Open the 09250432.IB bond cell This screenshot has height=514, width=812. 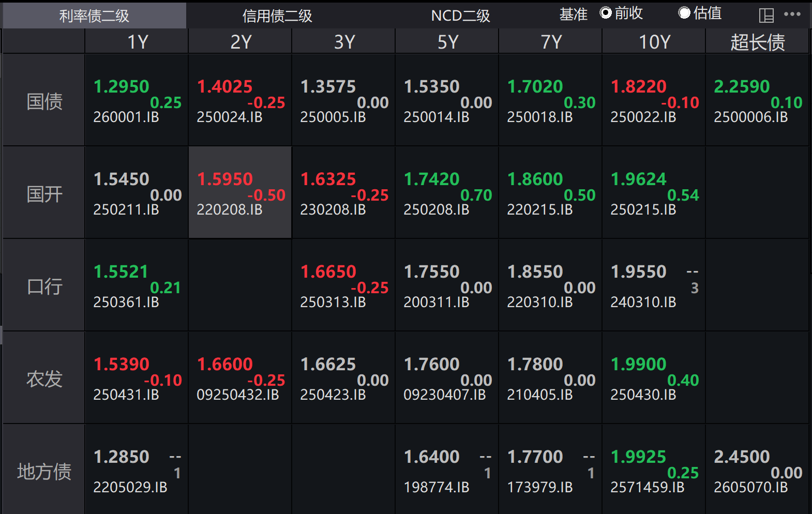tap(240, 379)
